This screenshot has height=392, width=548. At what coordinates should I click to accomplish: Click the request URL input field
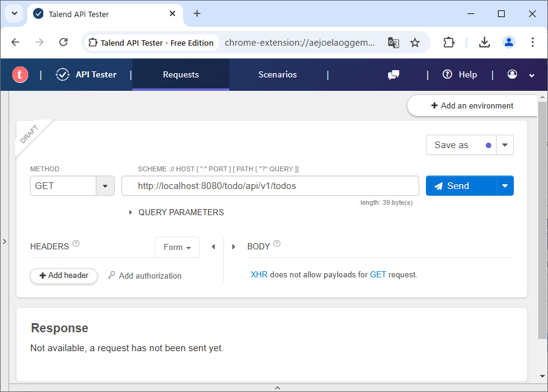pos(270,186)
